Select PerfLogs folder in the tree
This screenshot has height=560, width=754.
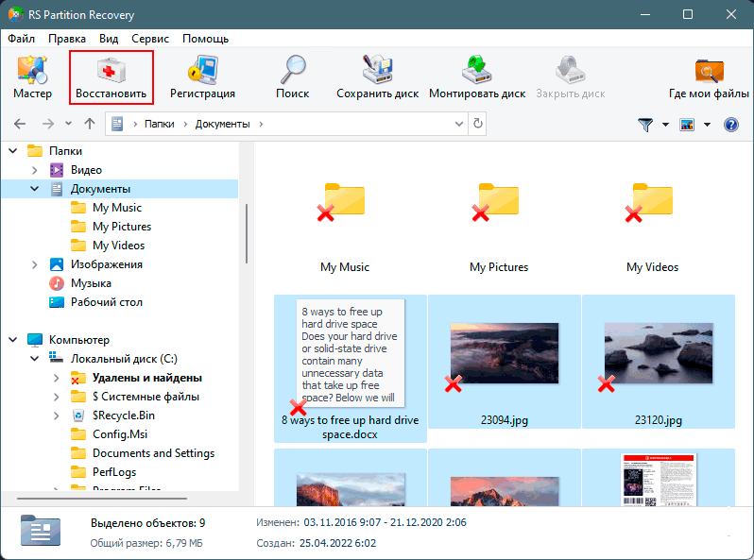coord(114,472)
